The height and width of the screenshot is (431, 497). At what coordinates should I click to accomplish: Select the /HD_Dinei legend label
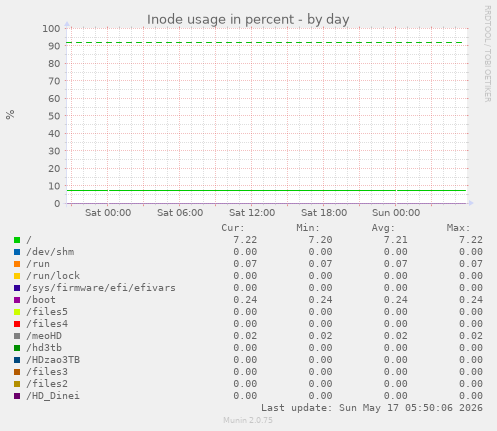(53, 396)
